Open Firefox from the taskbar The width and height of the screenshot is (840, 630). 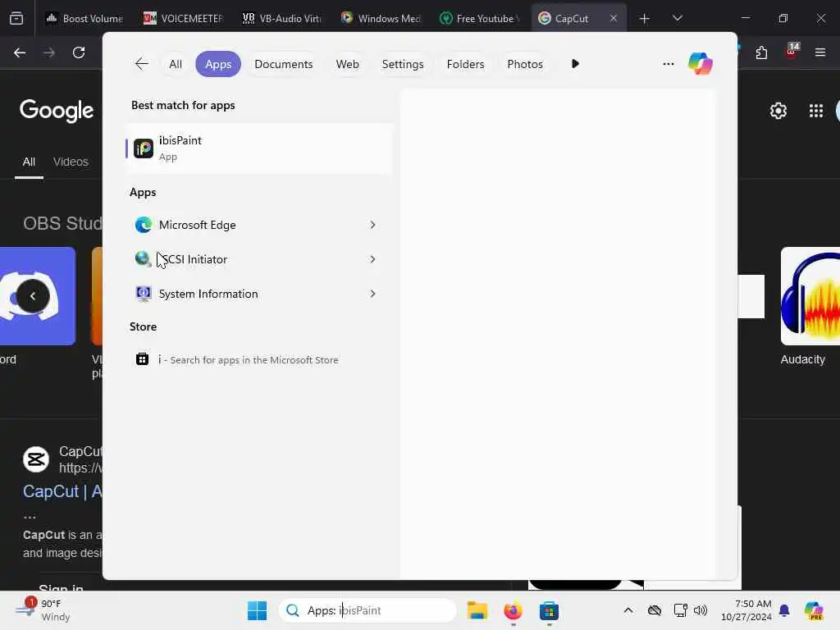[513, 610]
